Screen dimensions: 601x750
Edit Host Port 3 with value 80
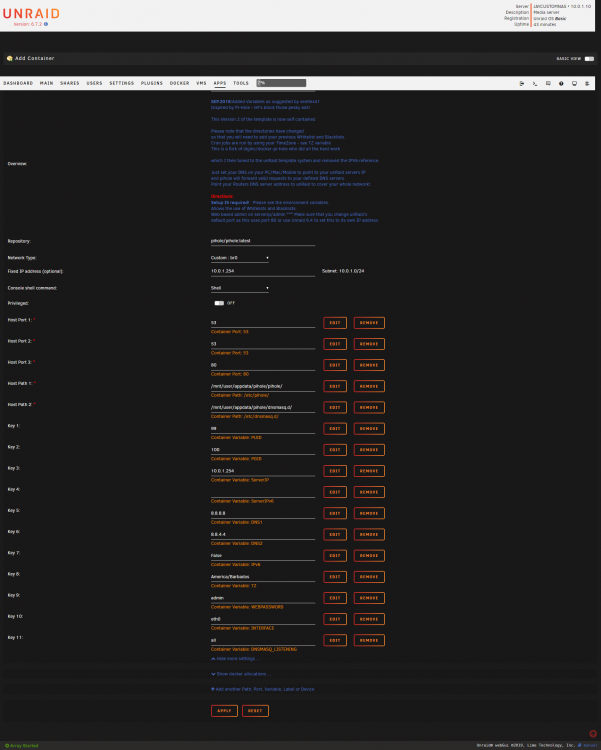coord(335,365)
